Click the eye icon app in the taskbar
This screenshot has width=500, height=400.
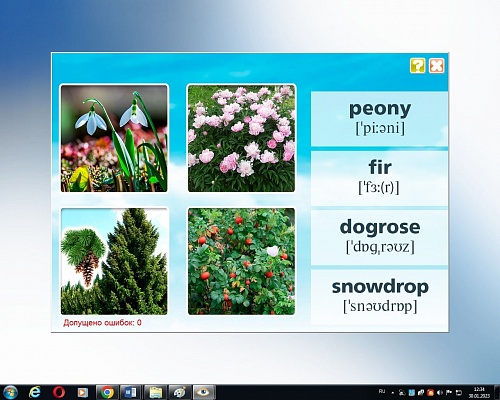pyautogui.click(x=204, y=392)
